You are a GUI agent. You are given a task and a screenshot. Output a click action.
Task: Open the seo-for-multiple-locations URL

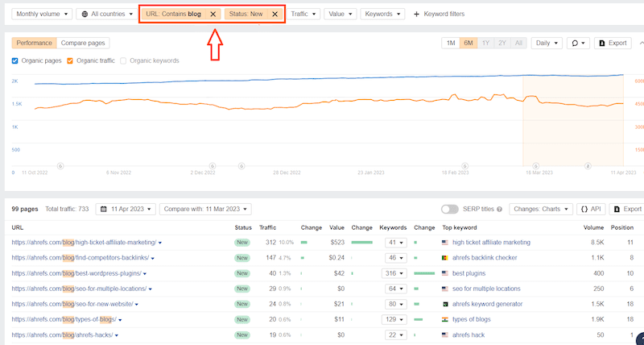click(79, 289)
